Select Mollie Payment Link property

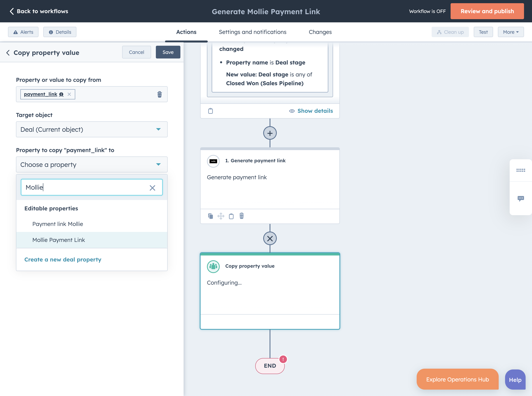[x=92, y=240]
